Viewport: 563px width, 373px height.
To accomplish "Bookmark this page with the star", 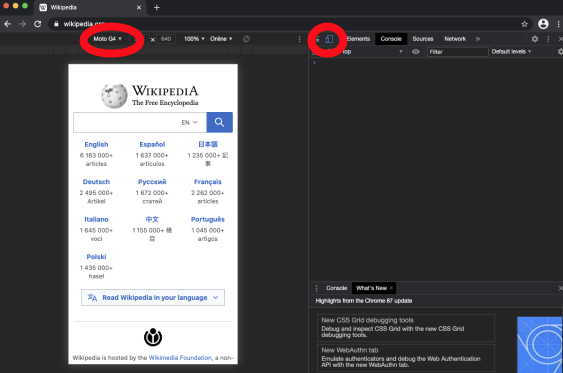I will point(524,24).
